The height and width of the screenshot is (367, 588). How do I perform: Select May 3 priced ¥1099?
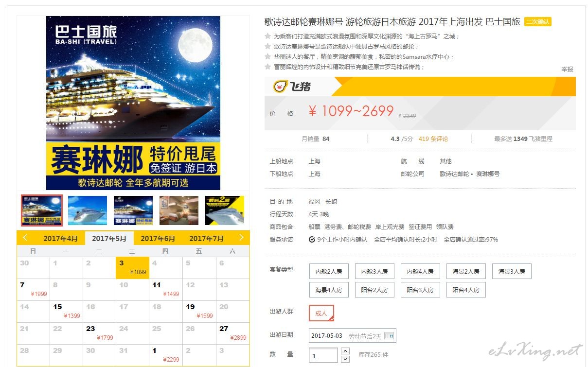[132, 268]
